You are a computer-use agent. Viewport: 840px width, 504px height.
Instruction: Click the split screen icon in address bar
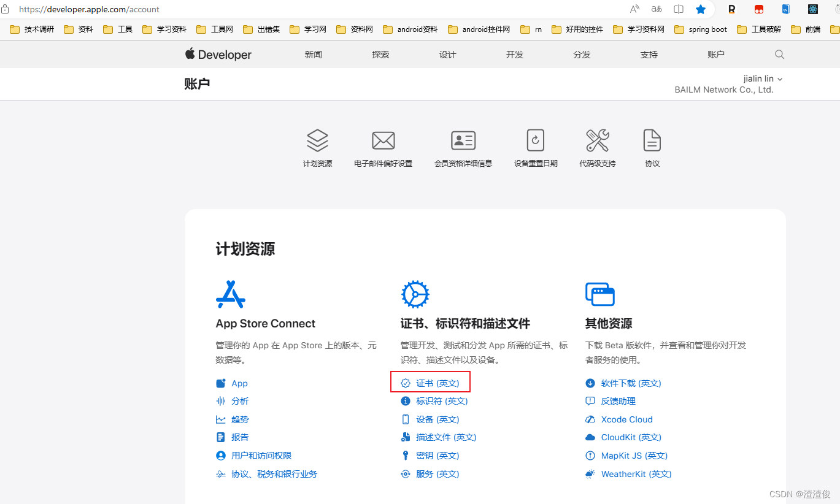(679, 9)
